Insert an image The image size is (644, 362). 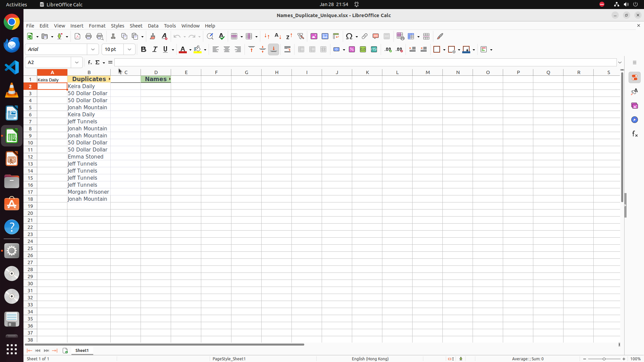[314, 36]
